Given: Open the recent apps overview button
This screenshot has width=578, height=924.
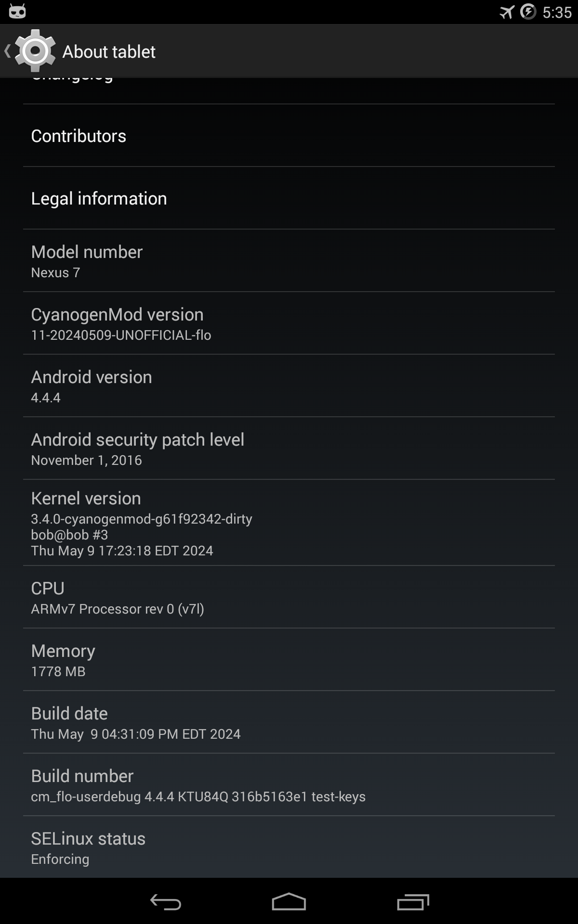Looking at the screenshot, I should [x=413, y=902].
